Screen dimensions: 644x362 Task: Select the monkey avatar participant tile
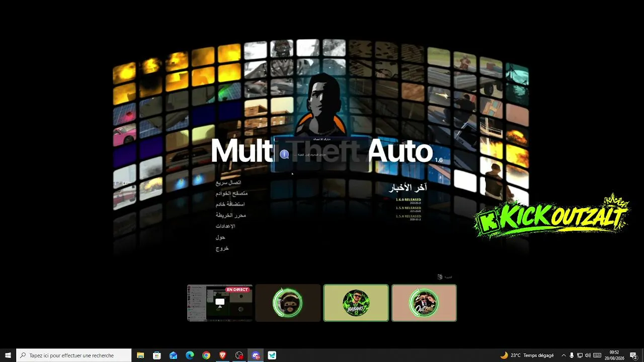[x=288, y=303]
